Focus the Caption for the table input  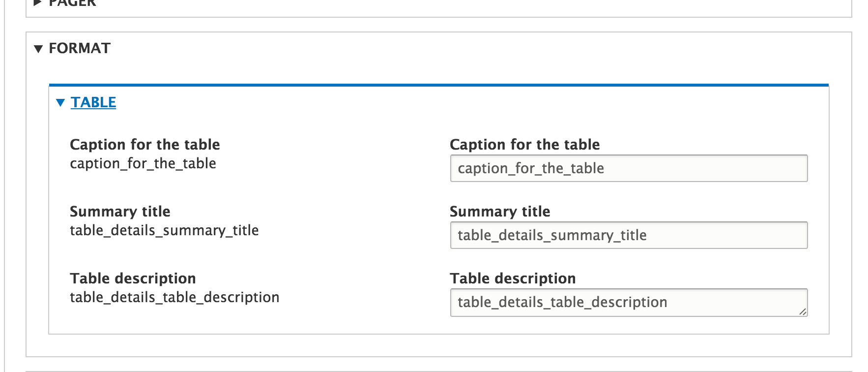(629, 168)
